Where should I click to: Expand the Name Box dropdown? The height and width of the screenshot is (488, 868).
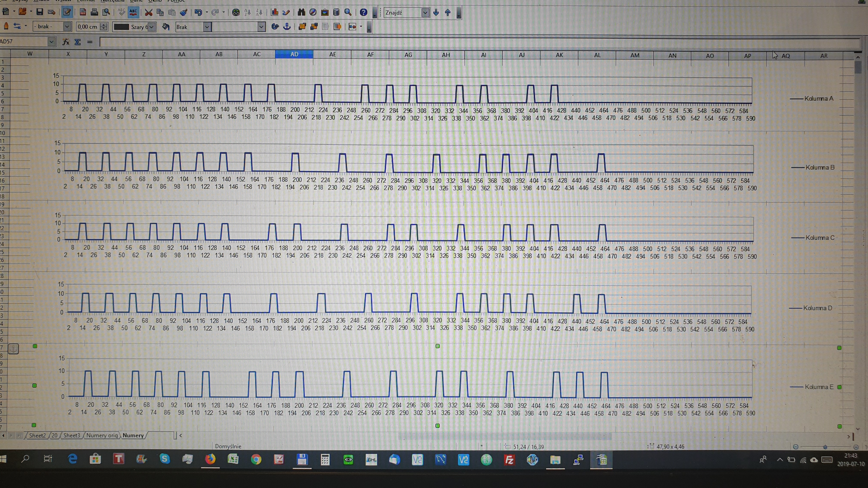tap(51, 42)
